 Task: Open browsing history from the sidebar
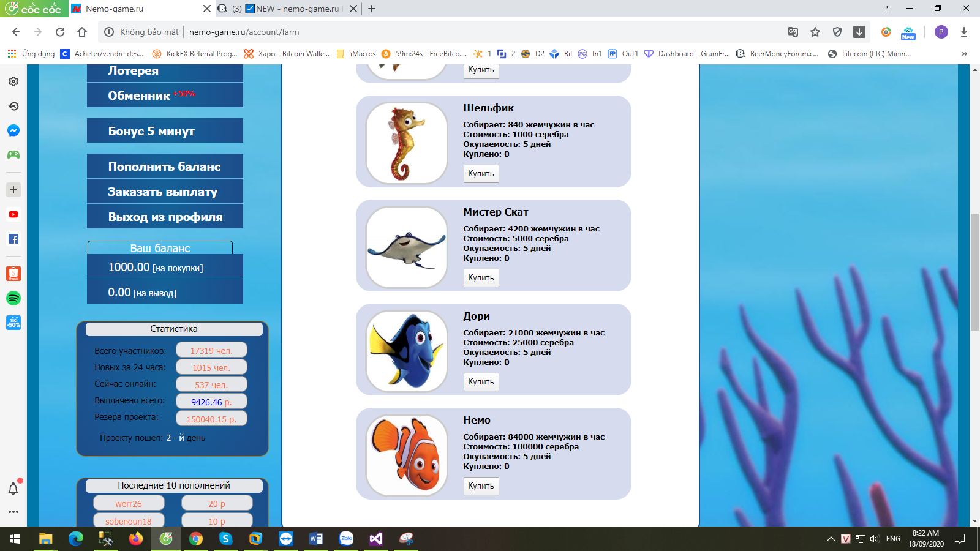click(13, 106)
